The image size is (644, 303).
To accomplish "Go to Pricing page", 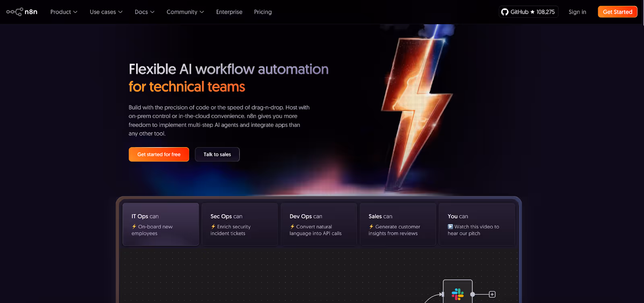I will click(263, 12).
